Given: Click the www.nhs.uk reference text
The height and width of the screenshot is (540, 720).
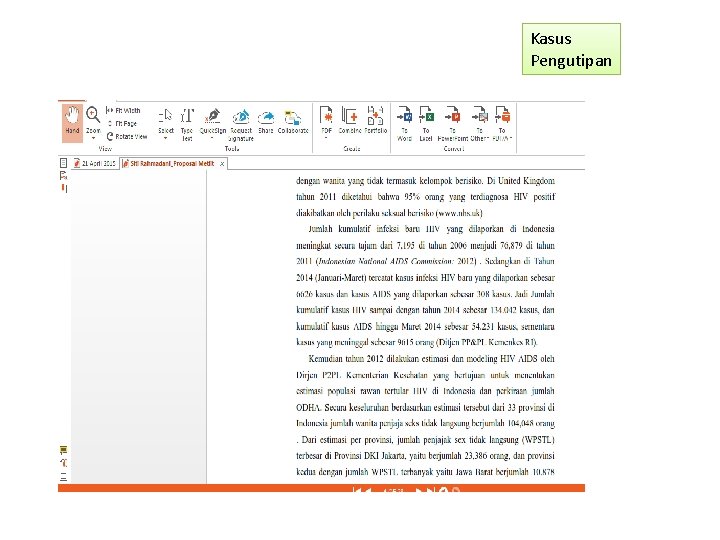Looking at the screenshot, I should 459,213.
